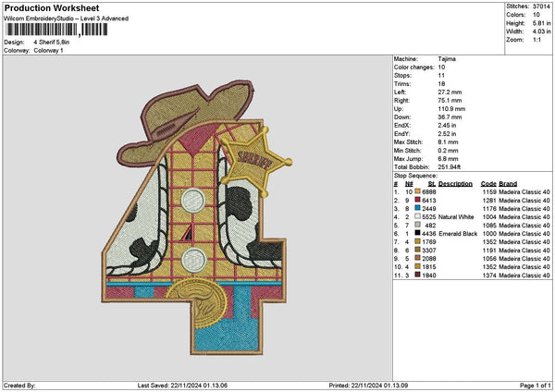
Task: Click the Colors value '10' in the header
Action: (536, 15)
